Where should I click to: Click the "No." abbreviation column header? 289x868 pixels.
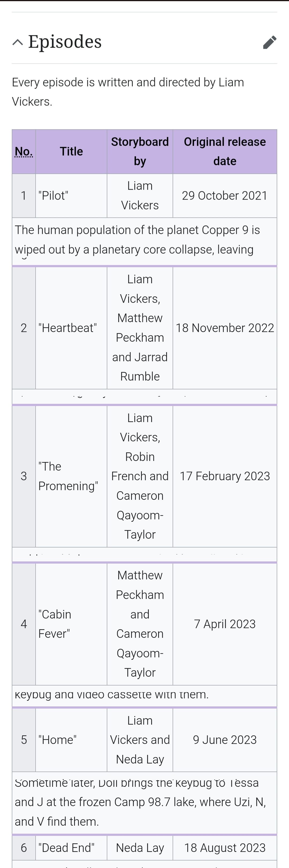pyautogui.click(x=24, y=152)
